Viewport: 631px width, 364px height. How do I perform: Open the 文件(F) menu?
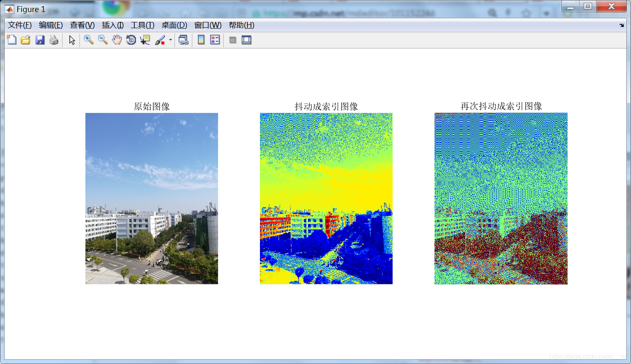[20, 25]
